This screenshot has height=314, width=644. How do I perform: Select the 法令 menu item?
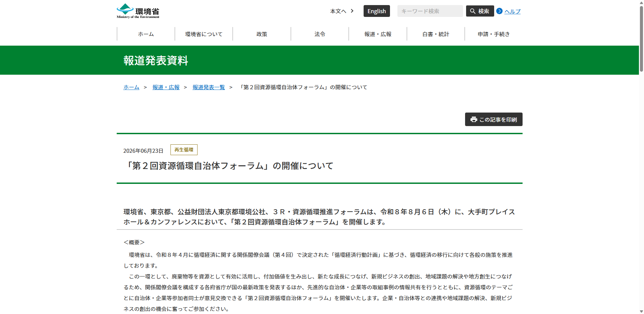(320, 34)
